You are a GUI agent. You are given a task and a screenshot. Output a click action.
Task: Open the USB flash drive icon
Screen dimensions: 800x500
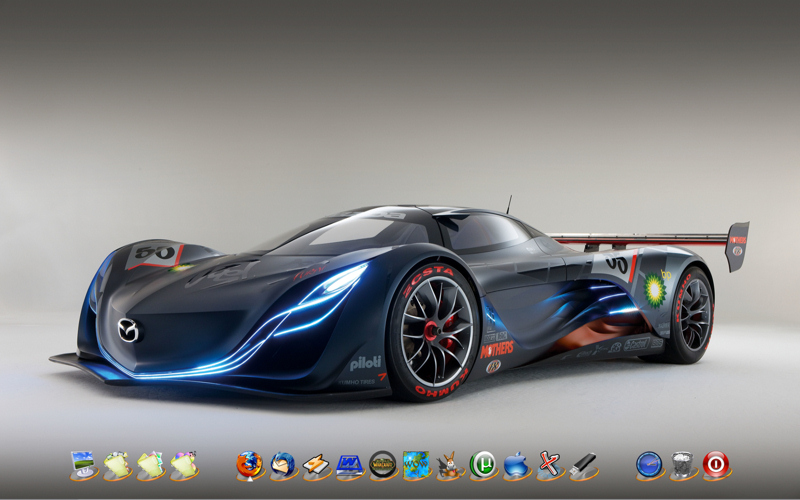583,464
